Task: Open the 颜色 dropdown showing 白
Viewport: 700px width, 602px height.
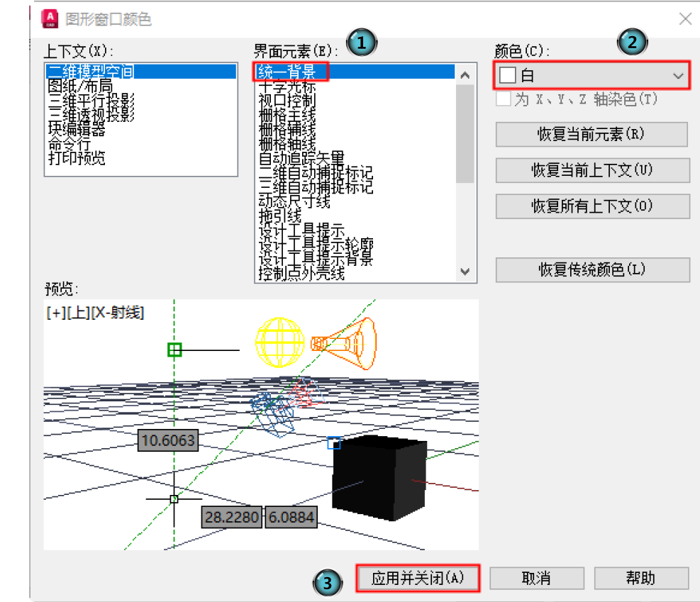Action: pyautogui.click(x=591, y=75)
